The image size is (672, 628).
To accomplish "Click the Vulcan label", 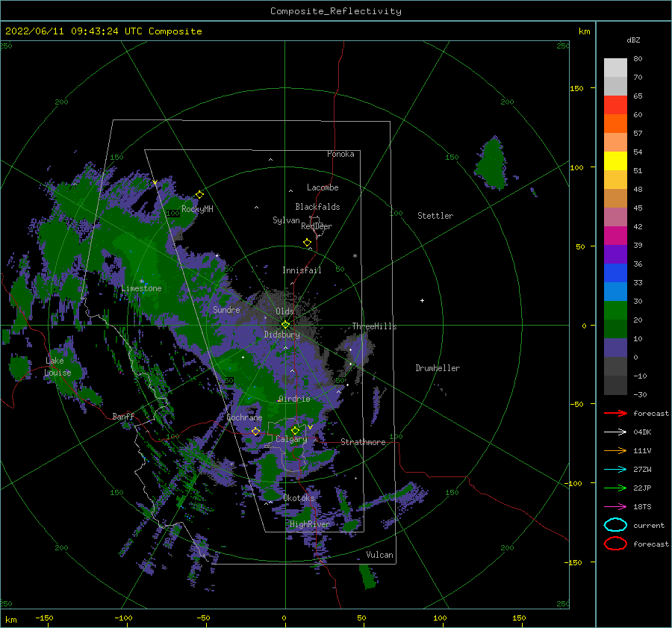I will coord(380,555).
